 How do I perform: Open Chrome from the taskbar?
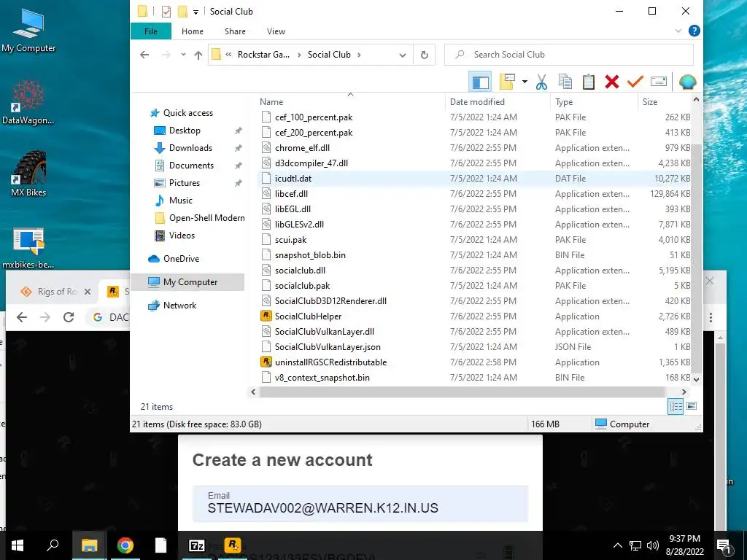(x=125, y=545)
